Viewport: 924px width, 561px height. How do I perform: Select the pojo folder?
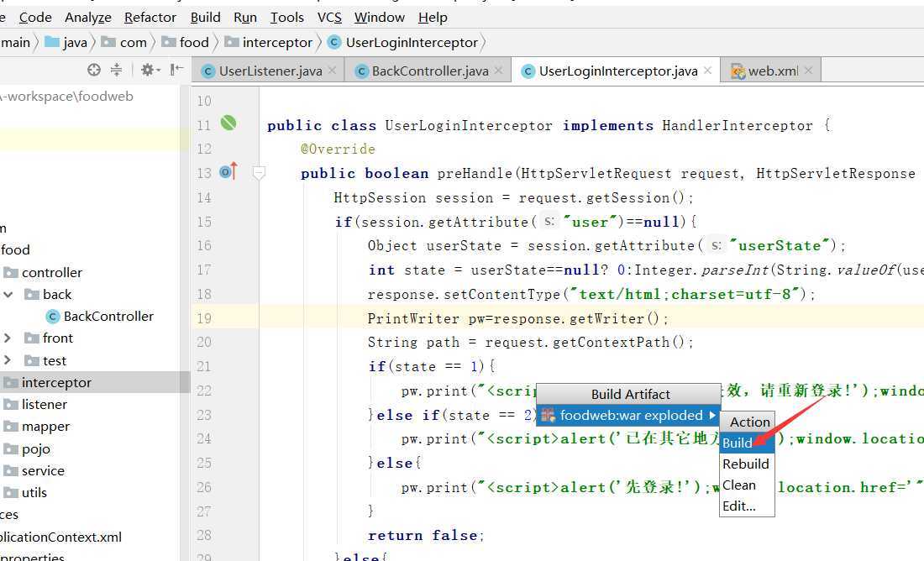point(27,449)
